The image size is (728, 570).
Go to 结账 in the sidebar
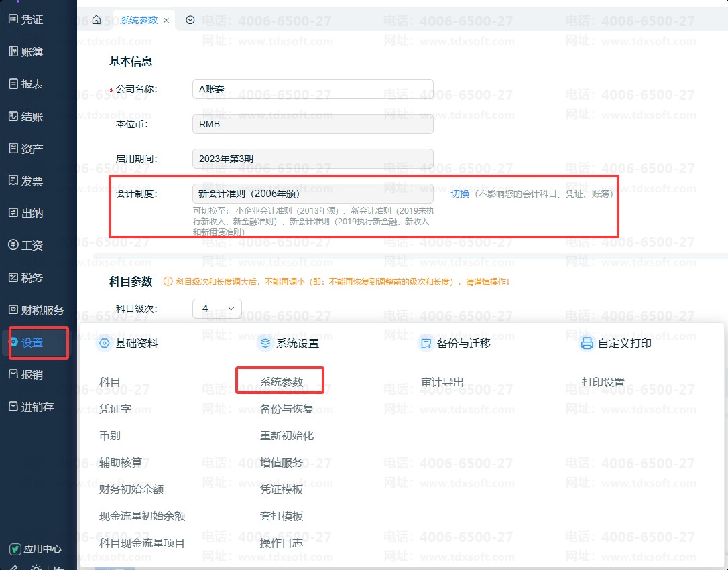point(32,117)
